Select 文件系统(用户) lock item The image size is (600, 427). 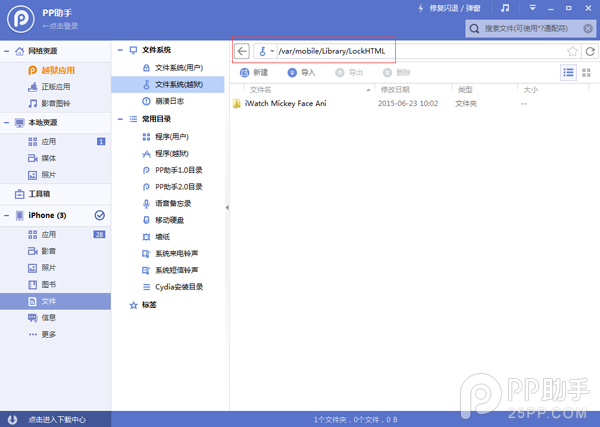[168, 68]
